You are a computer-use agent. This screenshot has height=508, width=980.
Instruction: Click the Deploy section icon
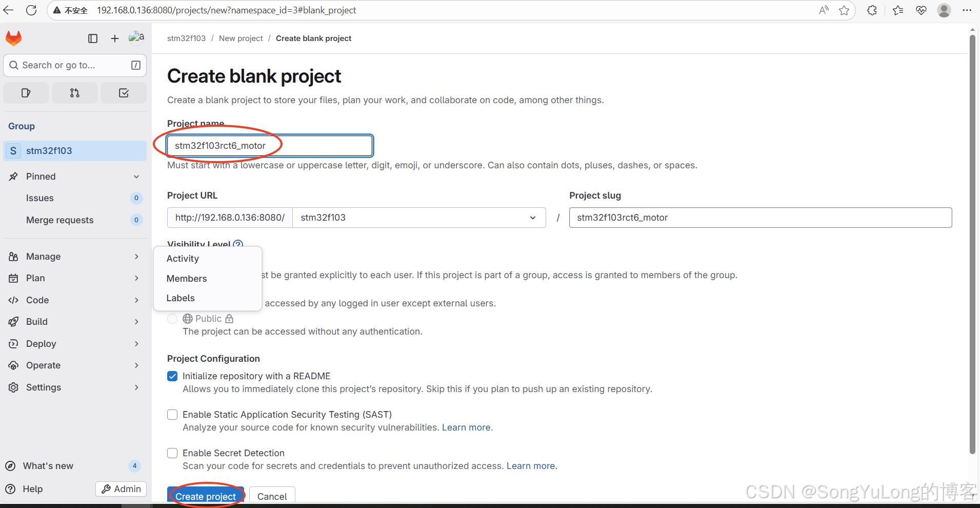click(14, 344)
